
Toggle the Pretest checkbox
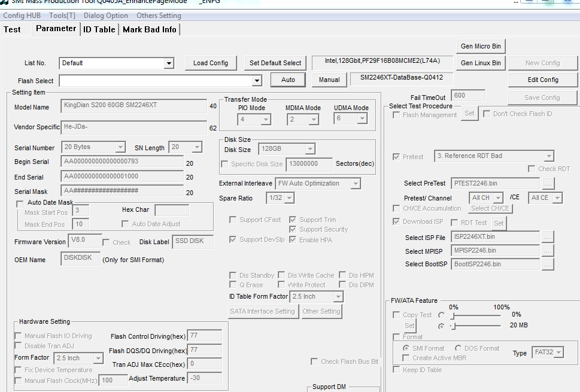click(396, 157)
